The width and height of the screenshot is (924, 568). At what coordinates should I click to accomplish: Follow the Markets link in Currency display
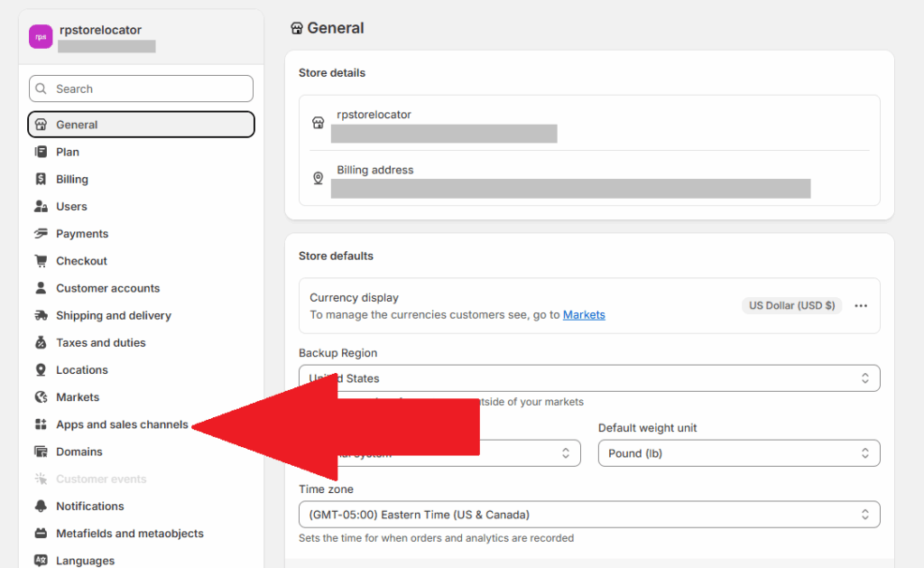pos(584,315)
